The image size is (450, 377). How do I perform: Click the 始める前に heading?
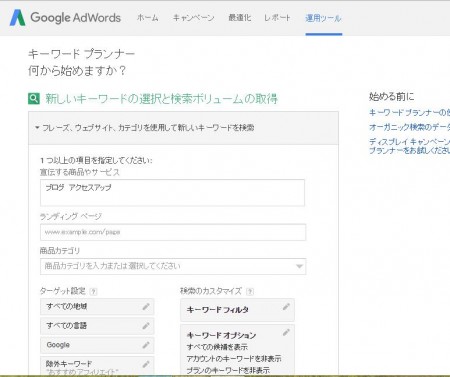[391, 97]
